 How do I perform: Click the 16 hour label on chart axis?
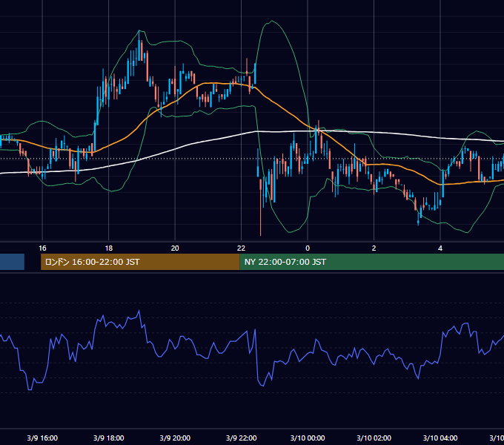[42, 248]
